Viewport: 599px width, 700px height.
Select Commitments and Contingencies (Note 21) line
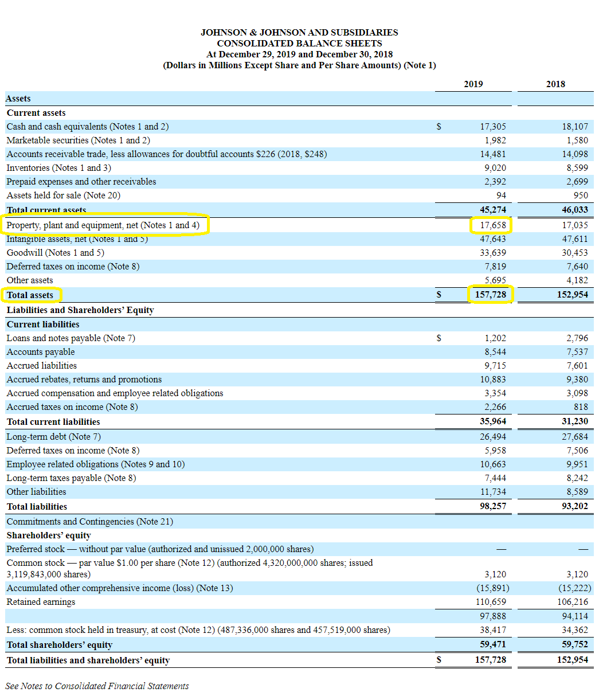tap(90, 522)
